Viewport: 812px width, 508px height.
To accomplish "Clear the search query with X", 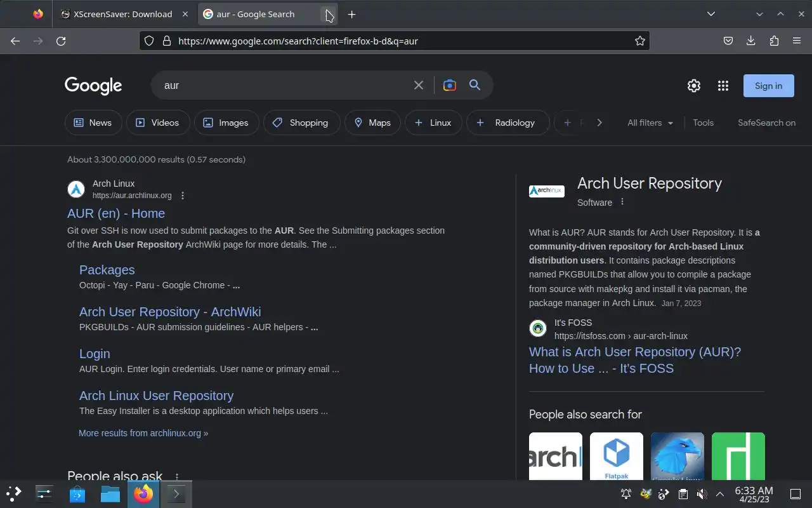I will pos(419,85).
